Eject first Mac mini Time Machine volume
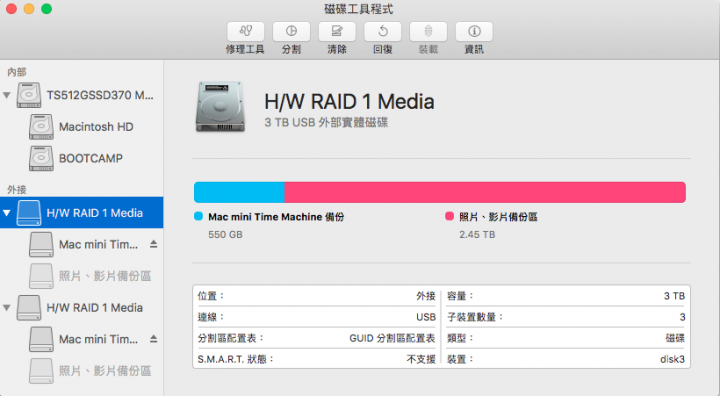The height and width of the screenshot is (396, 720). click(154, 244)
